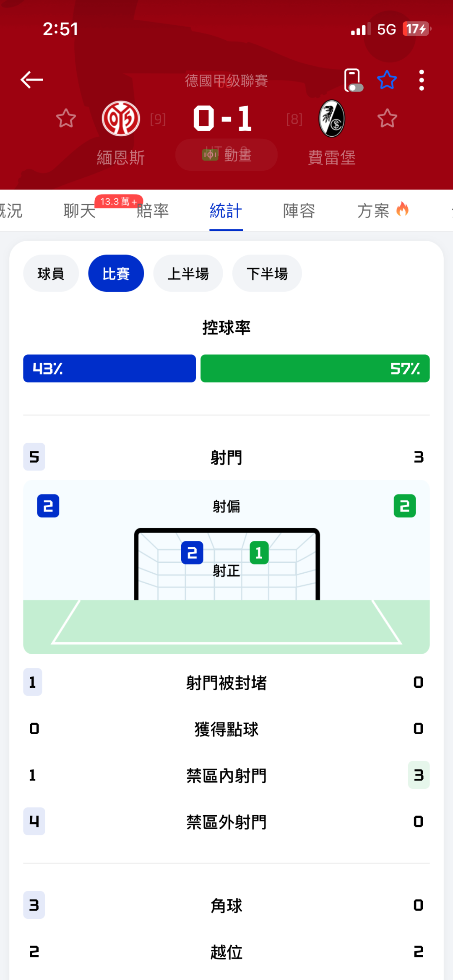Tap the blue 43% possession bar
This screenshot has height=980, width=453.
[109, 369]
